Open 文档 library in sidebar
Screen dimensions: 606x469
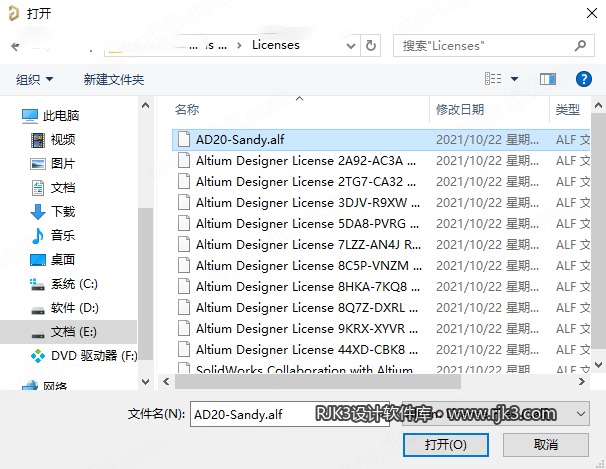63,188
